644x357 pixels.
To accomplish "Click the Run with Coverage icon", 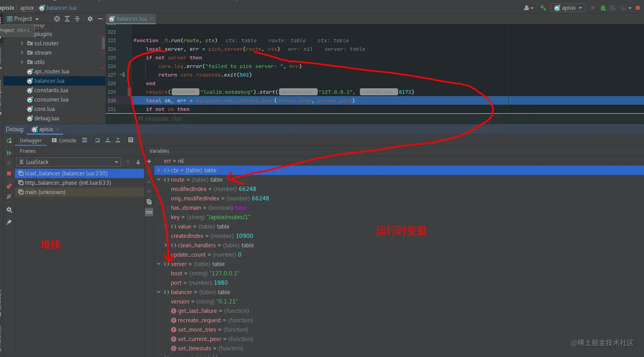I will coord(613,8).
